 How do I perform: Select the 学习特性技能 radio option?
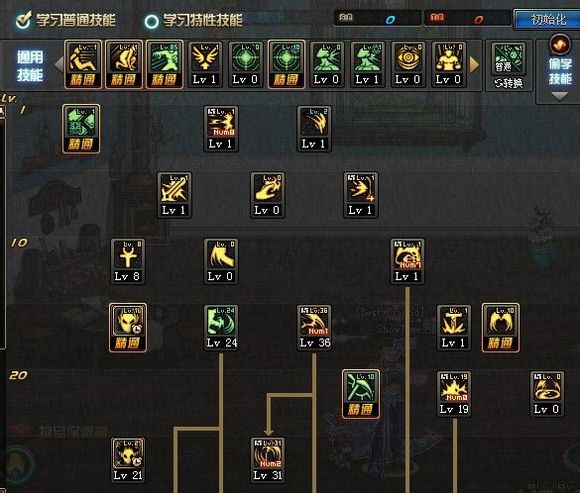click(x=151, y=21)
